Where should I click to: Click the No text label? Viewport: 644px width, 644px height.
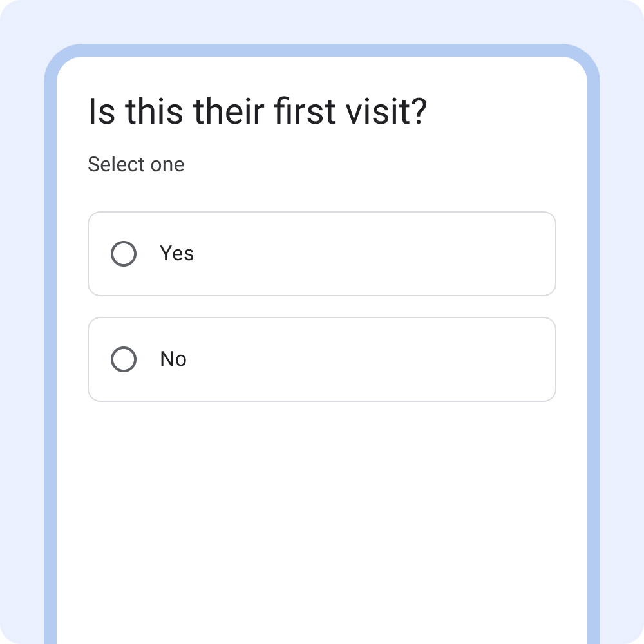[173, 359]
